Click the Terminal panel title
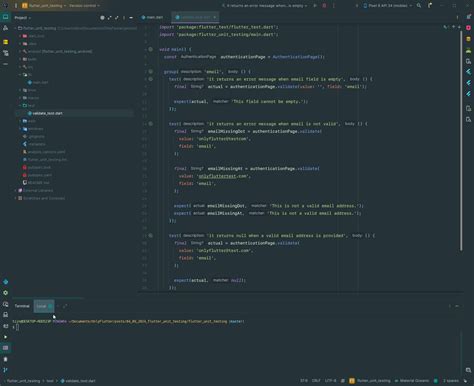The width and height of the screenshot is (474, 386). coord(22,306)
